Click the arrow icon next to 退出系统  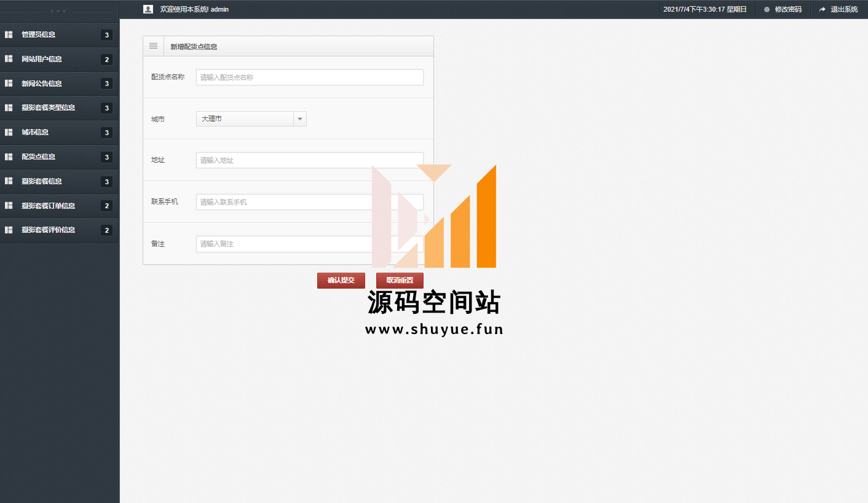[x=823, y=9]
